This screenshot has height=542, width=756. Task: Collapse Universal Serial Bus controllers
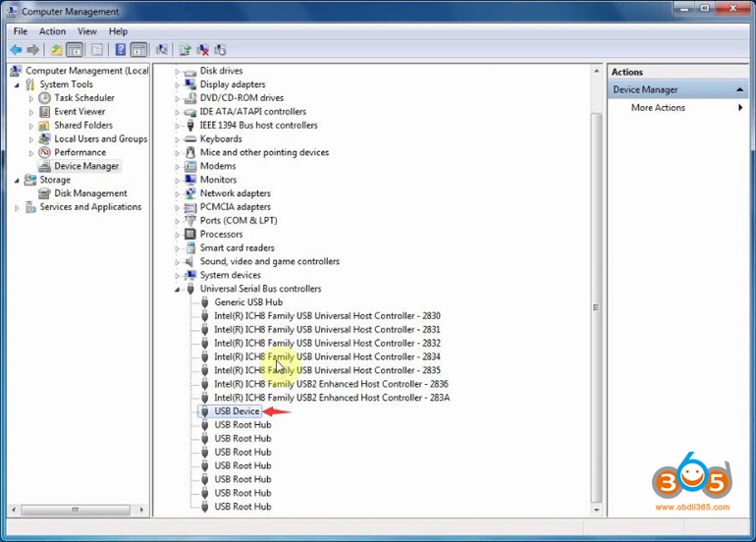(177, 290)
